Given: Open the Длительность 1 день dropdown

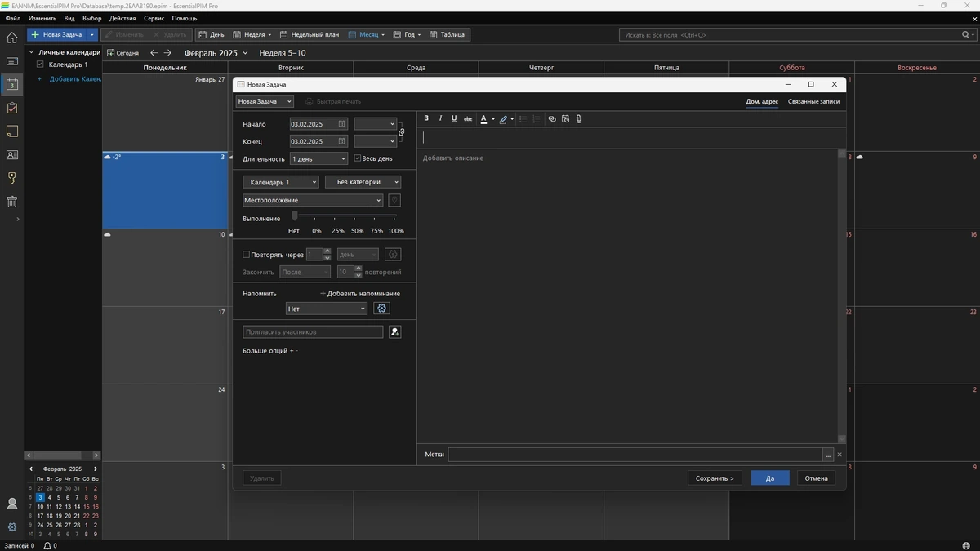Looking at the screenshot, I should tap(318, 158).
